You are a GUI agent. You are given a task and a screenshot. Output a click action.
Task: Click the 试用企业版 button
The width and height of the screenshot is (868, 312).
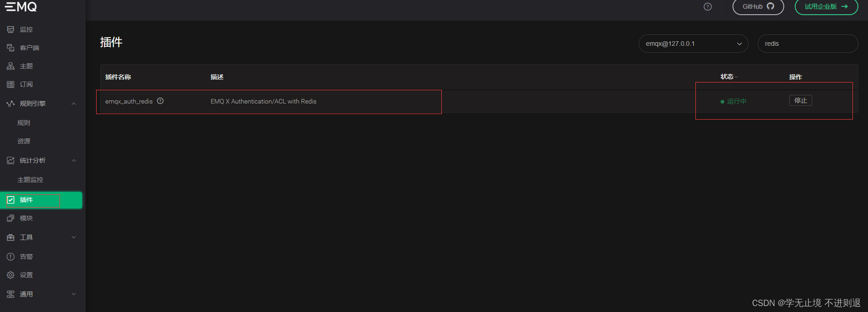(x=826, y=6)
